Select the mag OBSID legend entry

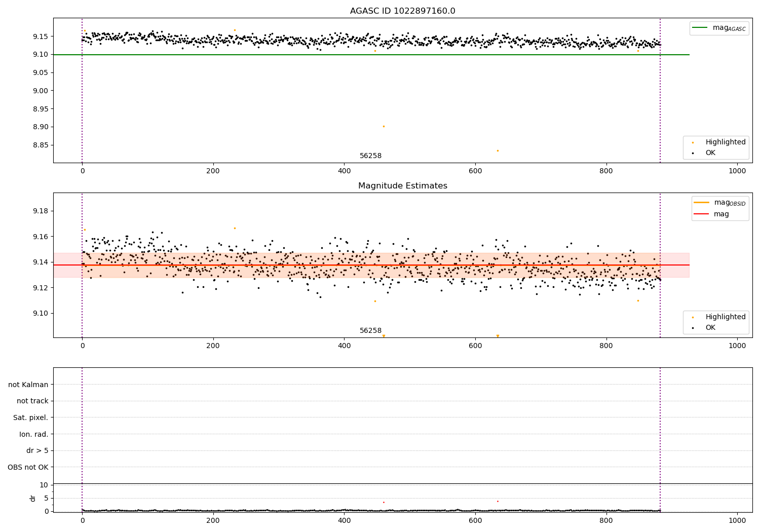pos(719,203)
